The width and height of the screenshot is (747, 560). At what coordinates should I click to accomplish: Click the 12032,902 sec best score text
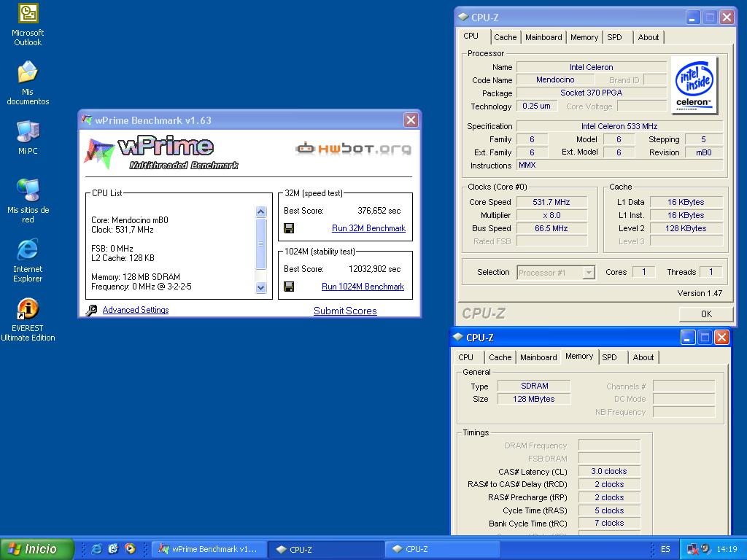point(374,268)
